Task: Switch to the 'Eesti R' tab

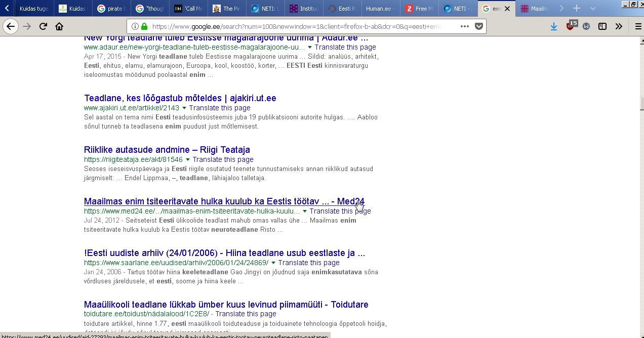Action: 342,9
